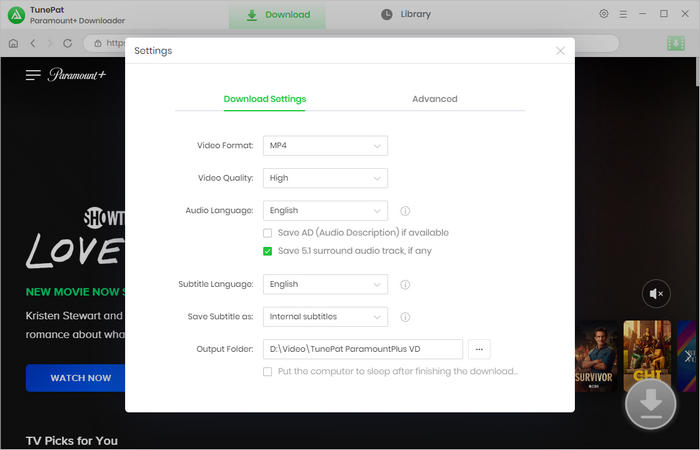Reload the page with refresh icon
The width and height of the screenshot is (700, 450).
[67, 43]
